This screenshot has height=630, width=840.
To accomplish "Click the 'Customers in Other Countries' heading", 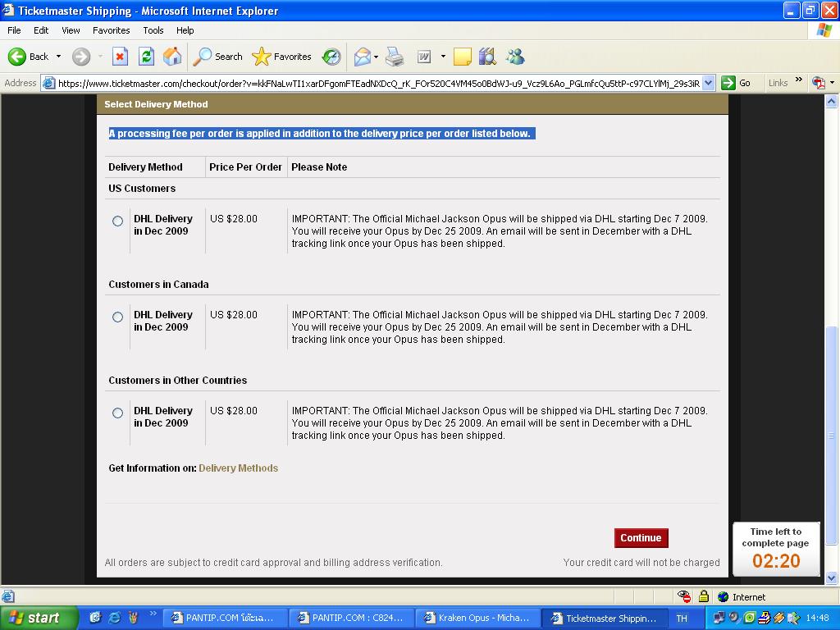I will tap(178, 381).
